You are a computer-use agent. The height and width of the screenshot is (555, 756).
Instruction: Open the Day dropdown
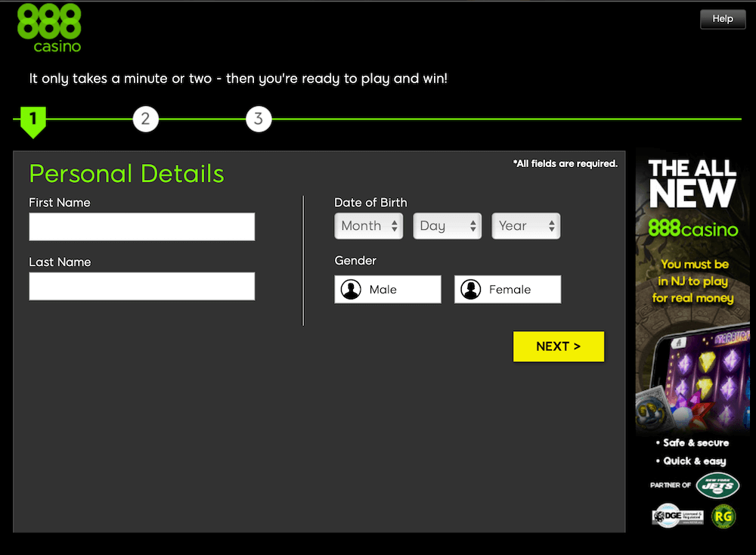pos(448,225)
